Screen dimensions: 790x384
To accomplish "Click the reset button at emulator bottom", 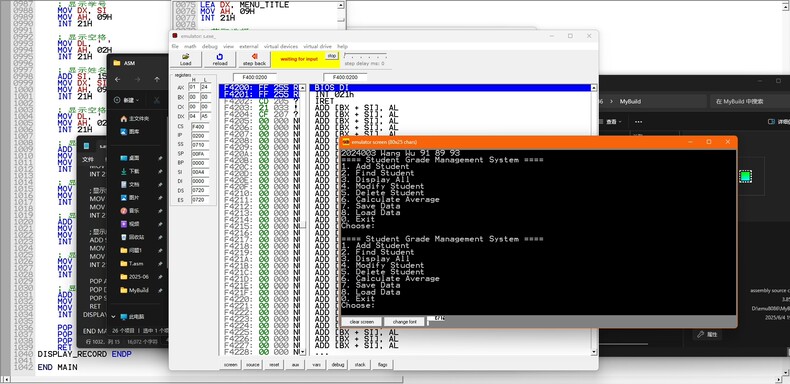I will pos(274,364).
